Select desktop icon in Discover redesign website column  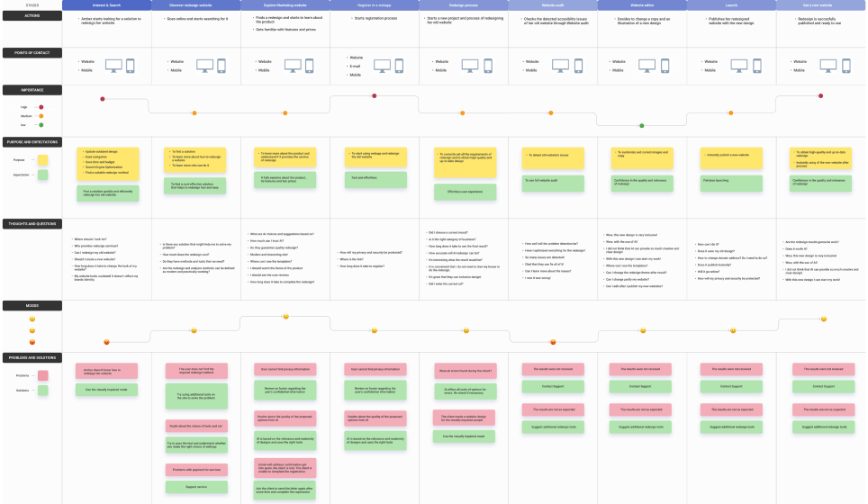coord(204,66)
